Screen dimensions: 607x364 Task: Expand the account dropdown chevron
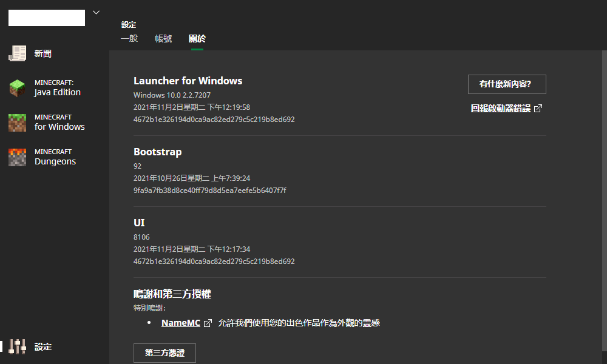coord(97,12)
